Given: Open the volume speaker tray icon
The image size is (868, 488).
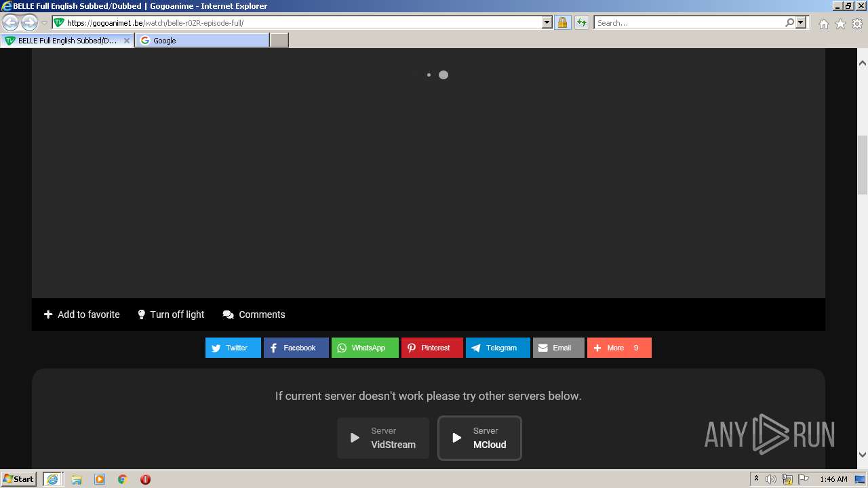Looking at the screenshot, I should click(x=771, y=479).
